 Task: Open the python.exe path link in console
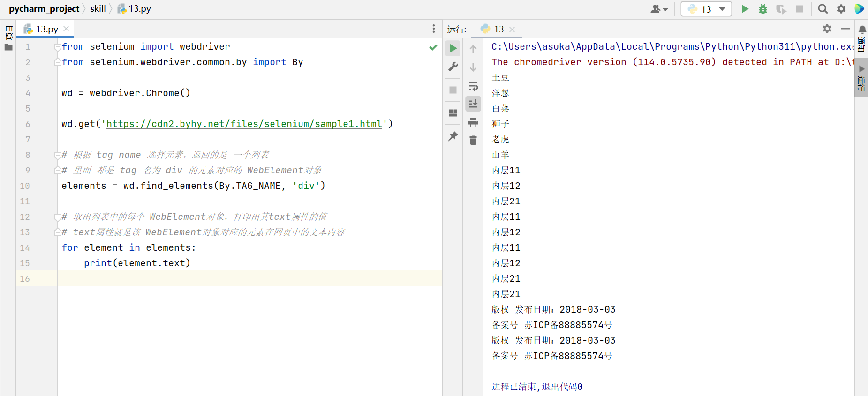(x=673, y=46)
